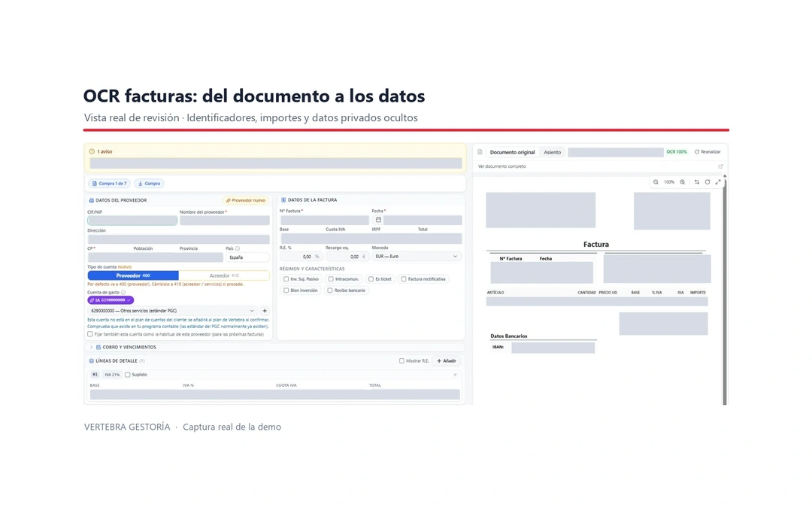
Task: Click the warning icon beside 1 aviso
Action: pos(92,151)
